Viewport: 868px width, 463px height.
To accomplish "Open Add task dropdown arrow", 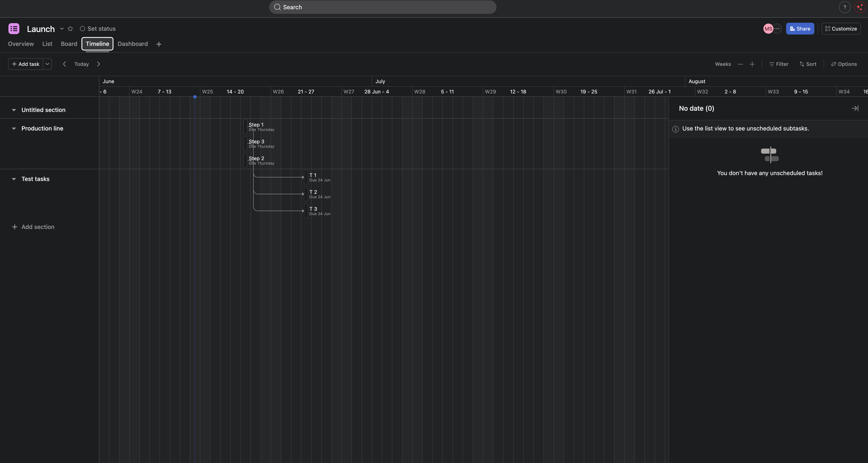I will point(48,64).
